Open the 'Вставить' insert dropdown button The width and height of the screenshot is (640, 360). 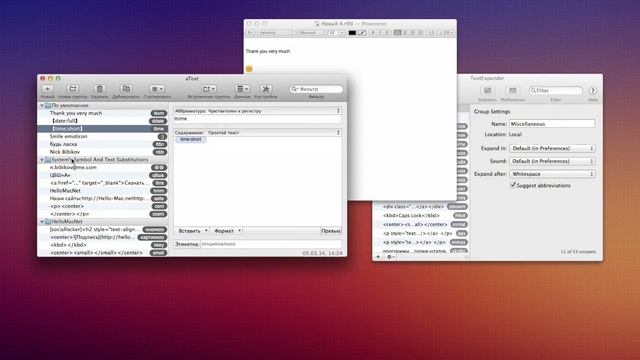[192, 231]
